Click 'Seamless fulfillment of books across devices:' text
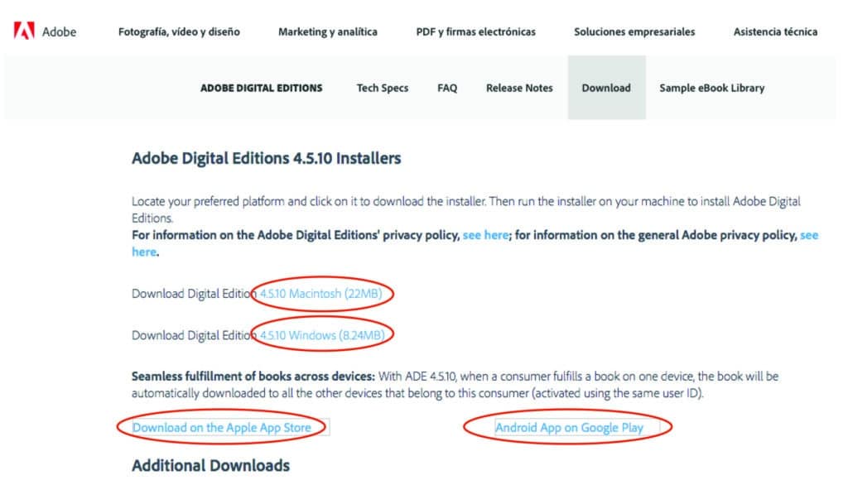Image resolution: width=848 pixels, height=504 pixels. [x=253, y=376]
